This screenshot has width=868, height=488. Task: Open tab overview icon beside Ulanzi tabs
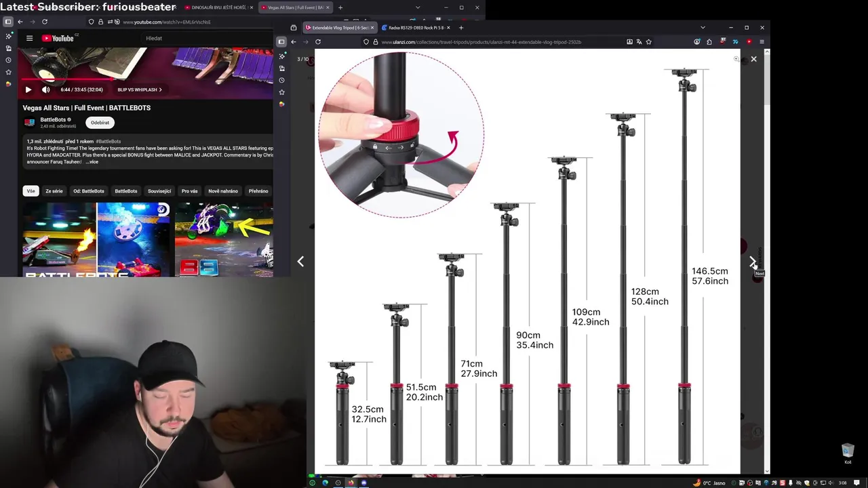pyautogui.click(x=294, y=28)
